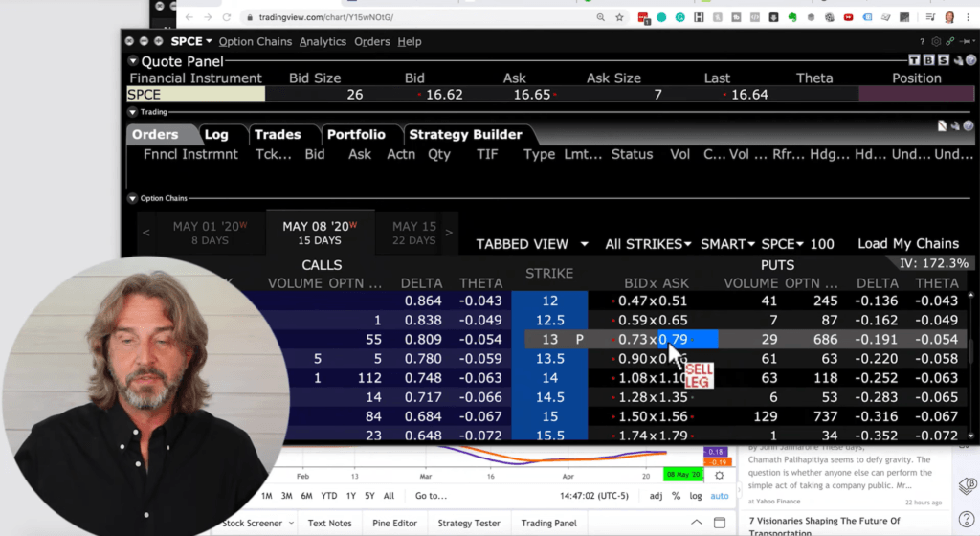
Task: Click the Go to... date button
Action: 431,496
